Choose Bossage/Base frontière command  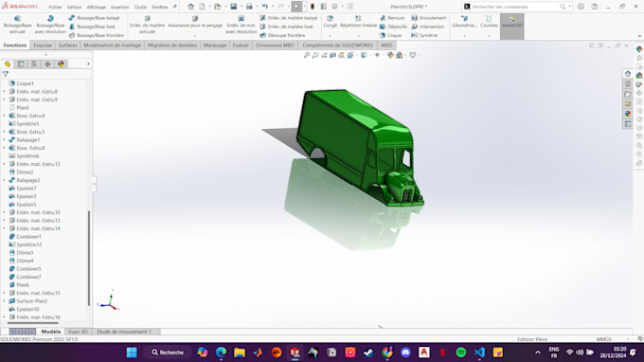(97, 35)
